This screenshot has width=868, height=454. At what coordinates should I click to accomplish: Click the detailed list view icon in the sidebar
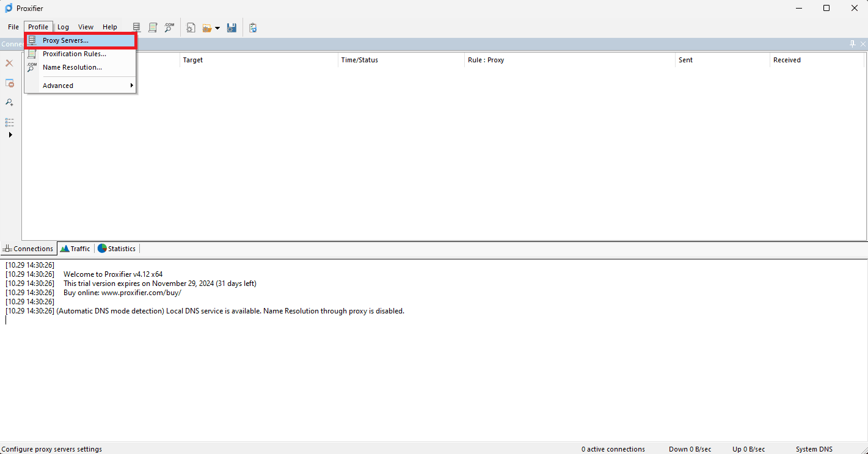click(x=9, y=122)
